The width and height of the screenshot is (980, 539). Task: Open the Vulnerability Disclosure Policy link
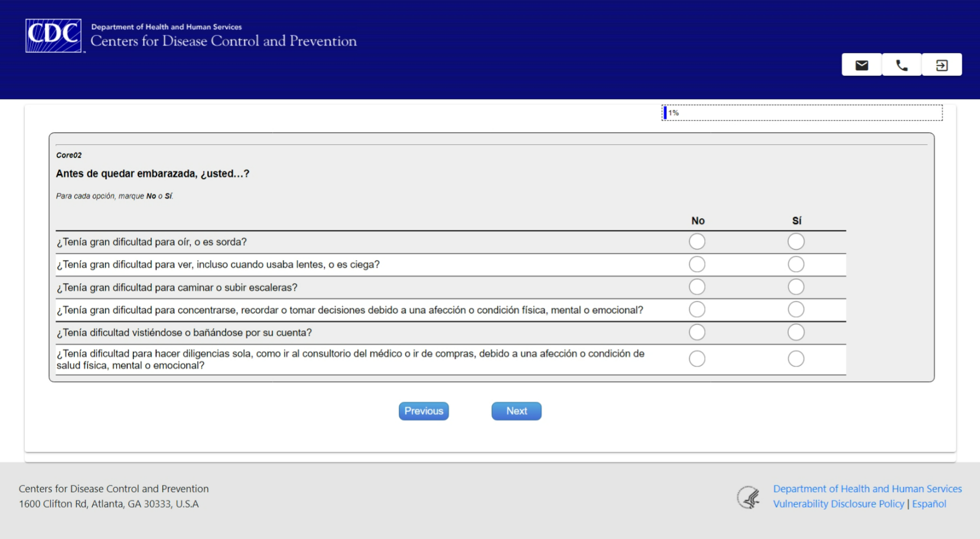pos(838,504)
